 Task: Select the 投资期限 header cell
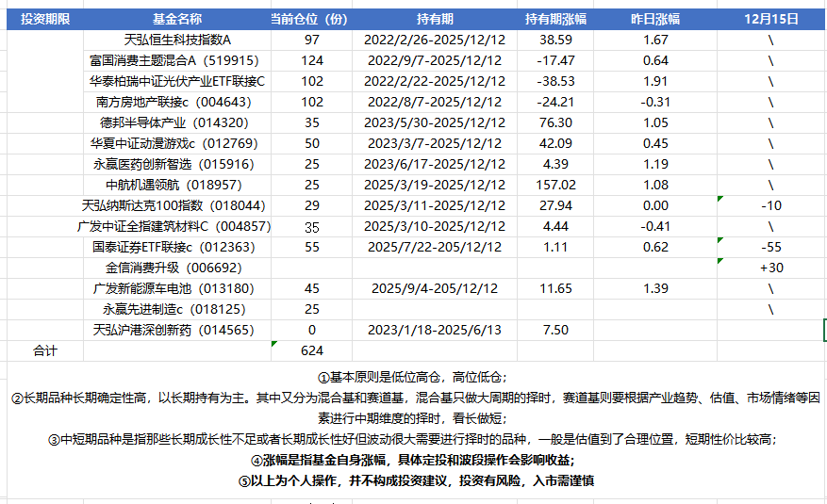45,19
